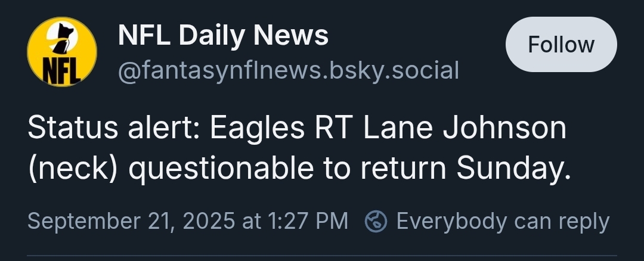Follow the NFL Daily News account
The image size is (644, 261).
click(x=561, y=44)
